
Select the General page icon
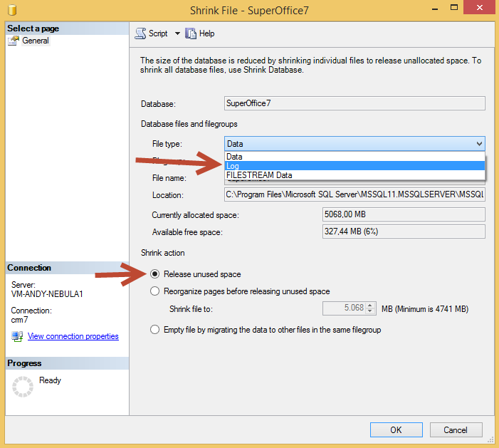[x=14, y=41]
